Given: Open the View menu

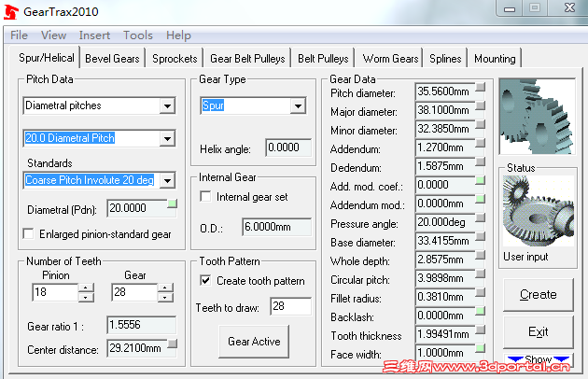Looking at the screenshot, I should 53,35.
